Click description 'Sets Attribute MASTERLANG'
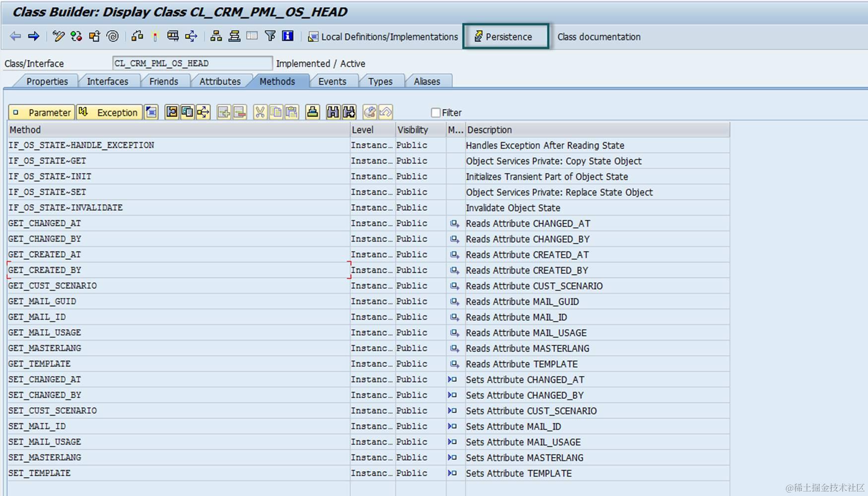Screen dimensions: 868x496 tap(525, 458)
